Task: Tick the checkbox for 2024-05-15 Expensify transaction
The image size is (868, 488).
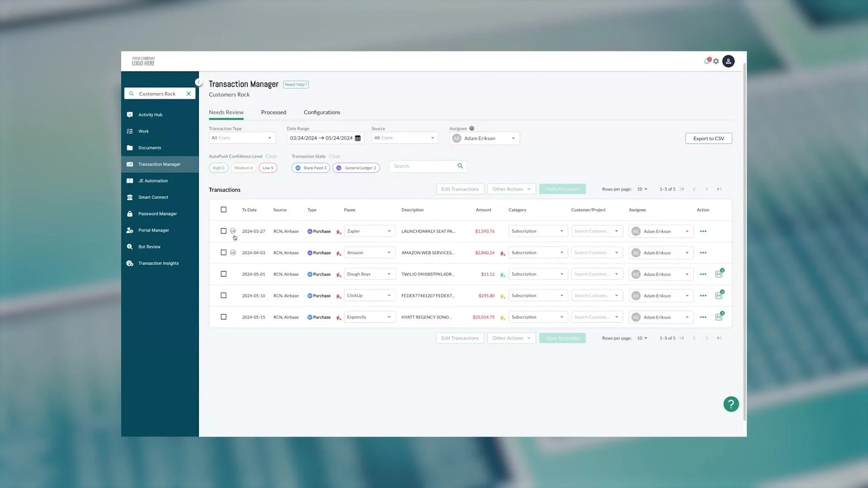Action: [x=223, y=317]
